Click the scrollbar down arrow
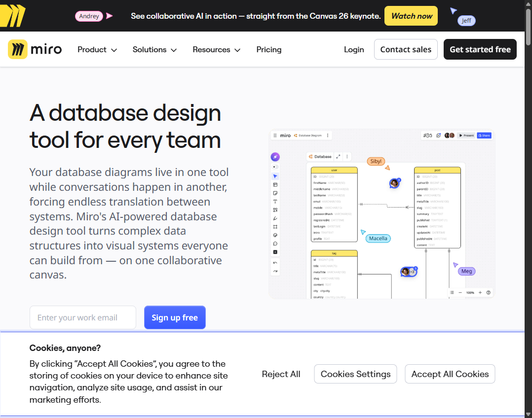 [x=528, y=414]
